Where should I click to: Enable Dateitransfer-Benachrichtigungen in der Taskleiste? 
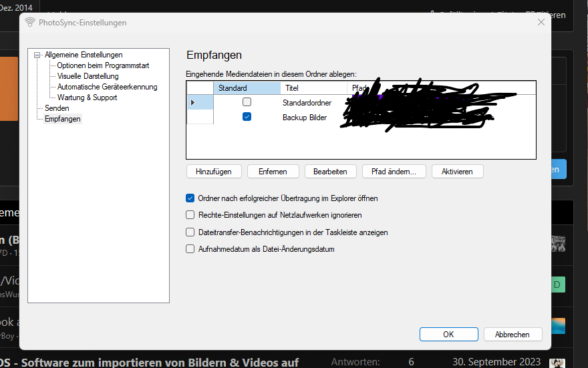[190, 232]
